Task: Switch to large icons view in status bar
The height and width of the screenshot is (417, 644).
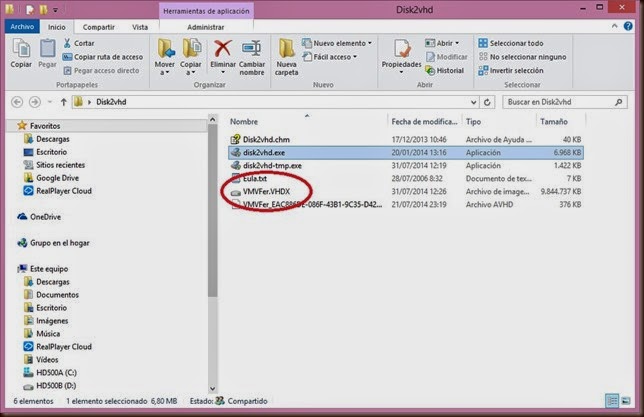Action: pyautogui.click(x=626, y=401)
